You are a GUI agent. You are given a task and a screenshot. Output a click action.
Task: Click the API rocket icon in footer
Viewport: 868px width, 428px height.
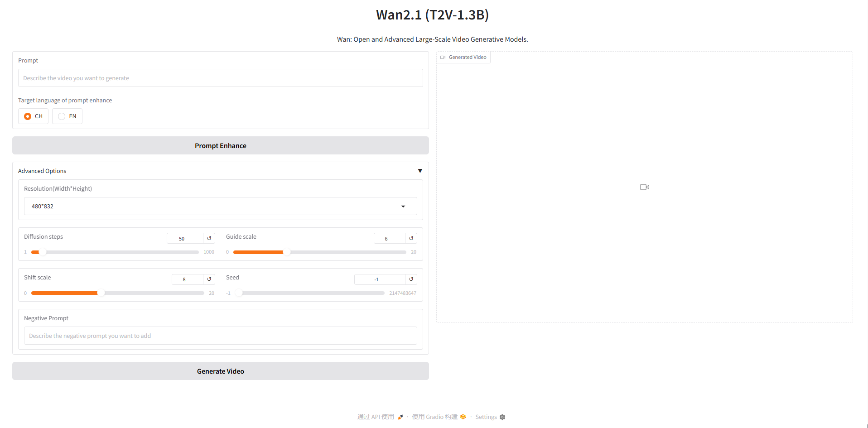[x=400, y=417]
